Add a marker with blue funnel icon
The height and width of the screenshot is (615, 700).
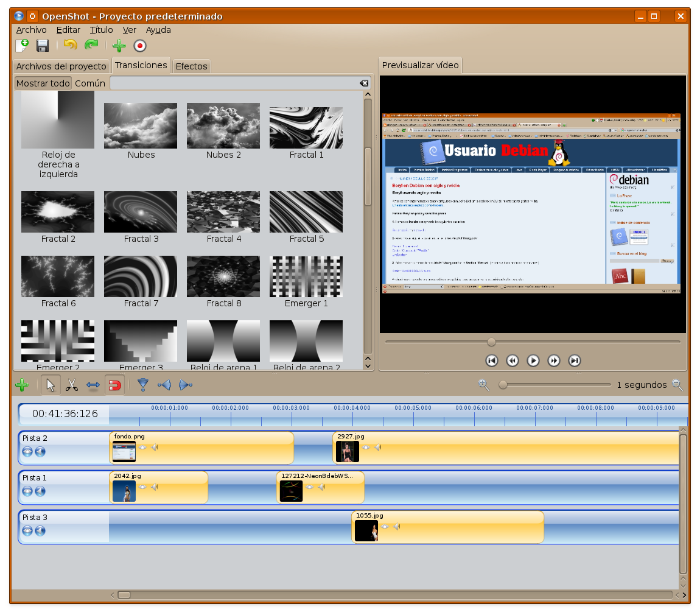tap(143, 385)
